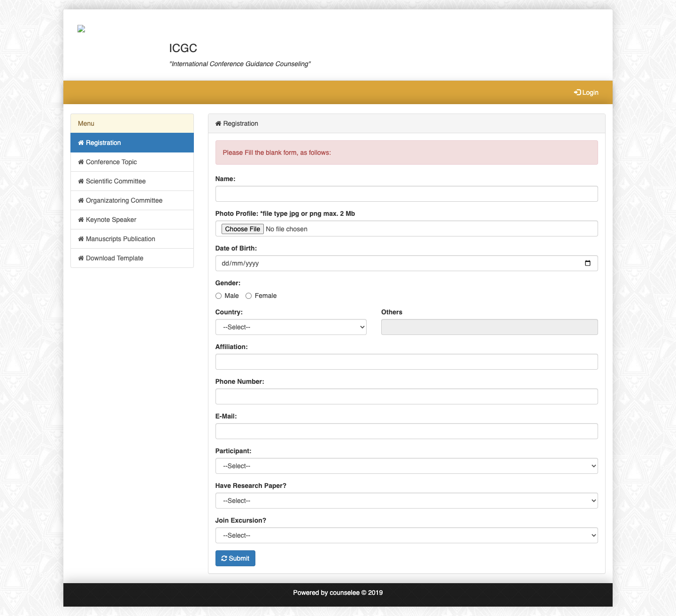
Task: Submit the registration form
Action: tap(235, 558)
